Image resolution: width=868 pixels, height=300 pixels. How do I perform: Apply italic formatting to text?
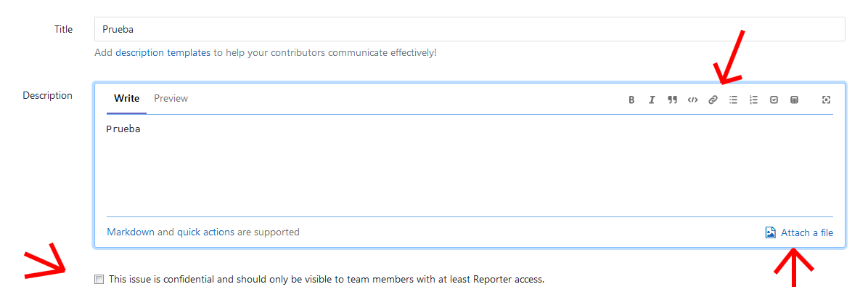coord(652,100)
